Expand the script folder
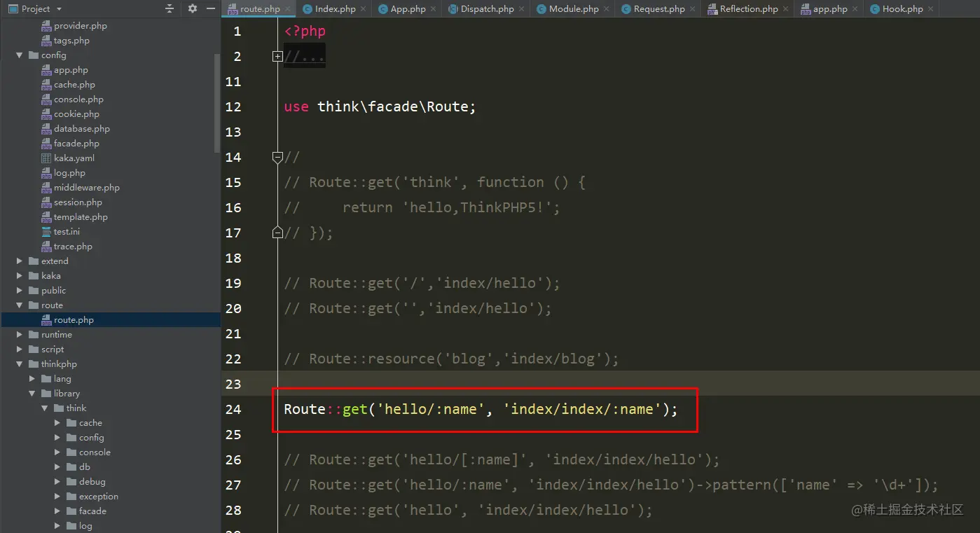Screen dimensions: 980x533 tap(20, 349)
